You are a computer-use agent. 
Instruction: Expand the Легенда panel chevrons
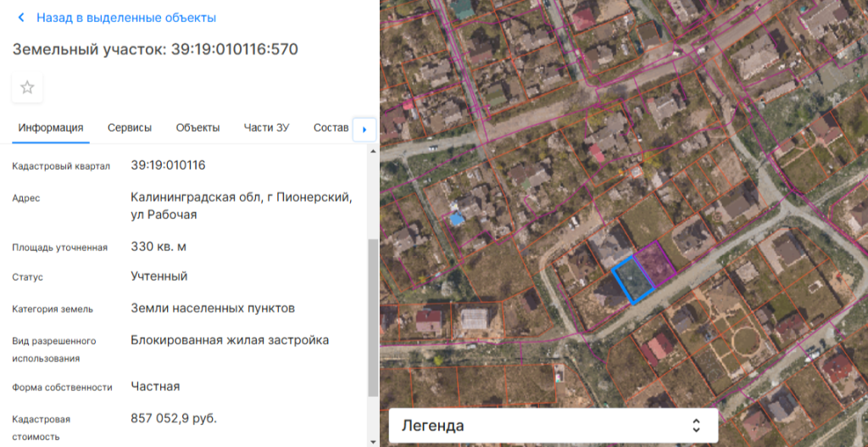(x=696, y=426)
